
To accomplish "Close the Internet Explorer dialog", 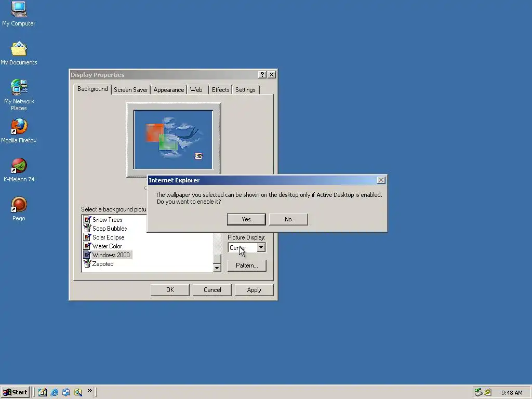I will tap(381, 180).
